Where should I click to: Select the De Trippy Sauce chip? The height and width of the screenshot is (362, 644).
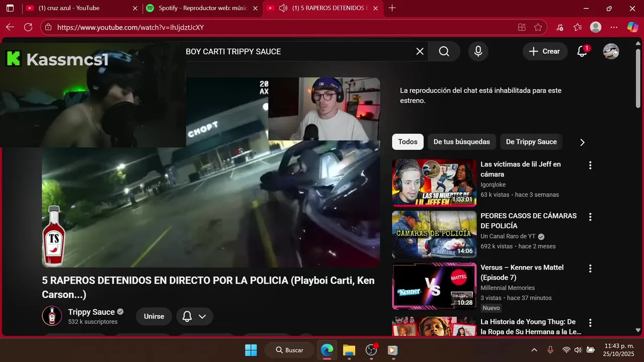point(531,142)
